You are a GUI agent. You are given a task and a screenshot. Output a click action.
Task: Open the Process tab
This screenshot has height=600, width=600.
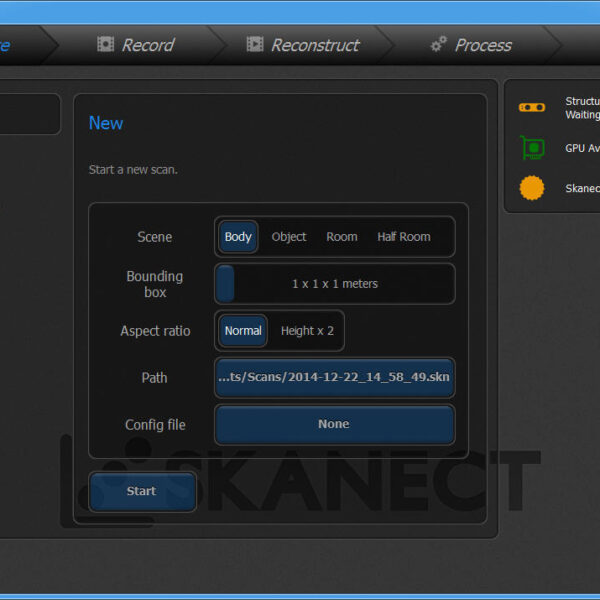471,45
